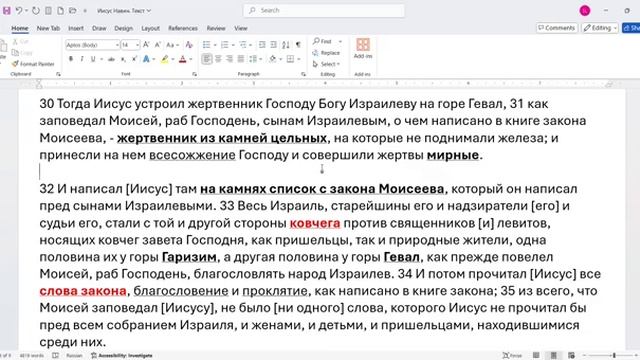Image resolution: width=640 pixels, height=360 pixels.
Task: Open Paragraph dialog launcher
Action: coord(303,74)
